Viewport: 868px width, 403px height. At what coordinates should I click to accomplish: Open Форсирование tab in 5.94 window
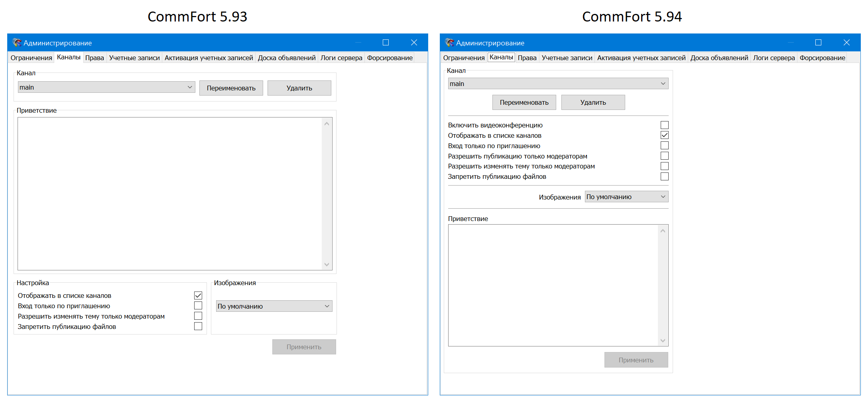[822, 58]
